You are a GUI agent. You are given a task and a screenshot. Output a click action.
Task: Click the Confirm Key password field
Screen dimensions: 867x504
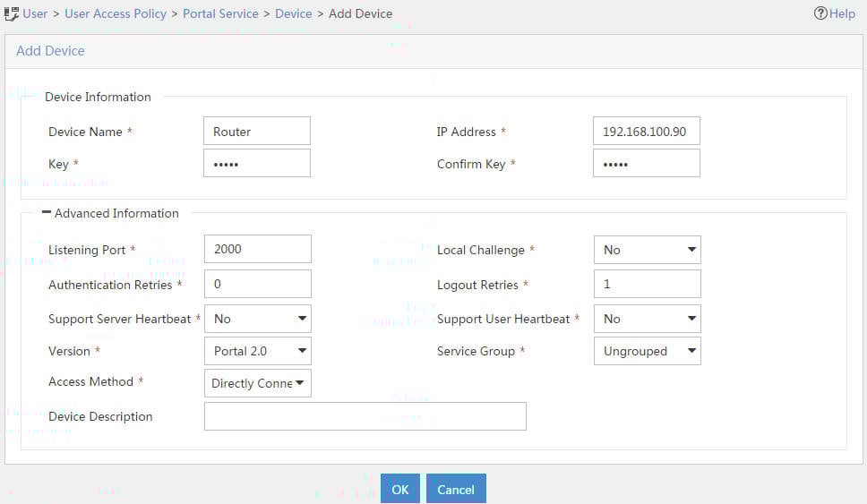647,163
